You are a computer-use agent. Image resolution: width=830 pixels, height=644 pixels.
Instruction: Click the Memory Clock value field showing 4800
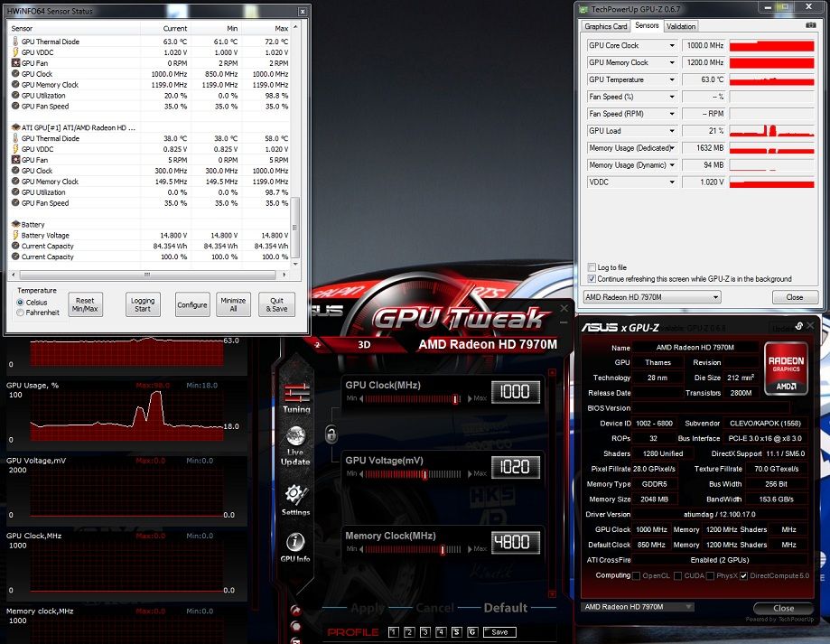pyautogui.click(x=515, y=543)
